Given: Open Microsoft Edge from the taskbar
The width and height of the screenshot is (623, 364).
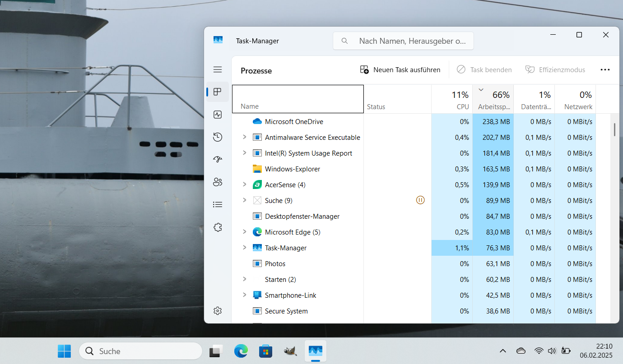Looking at the screenshot, I should pyautogui.click(x=241, y=351).
